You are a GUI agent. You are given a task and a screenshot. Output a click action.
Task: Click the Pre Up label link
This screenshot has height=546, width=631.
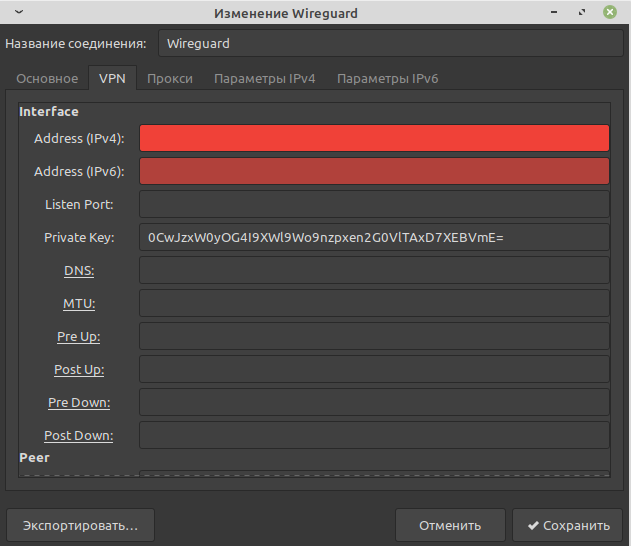[x=78, y=336]
